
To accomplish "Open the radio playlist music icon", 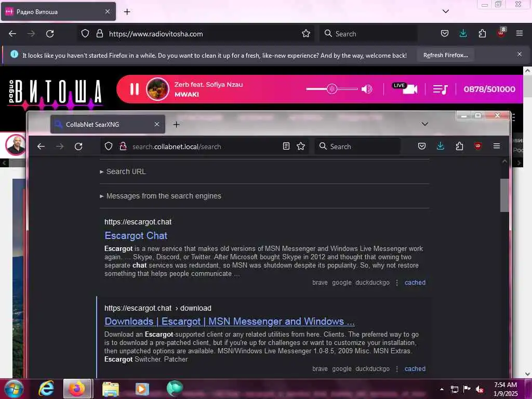I will point(441,89).
